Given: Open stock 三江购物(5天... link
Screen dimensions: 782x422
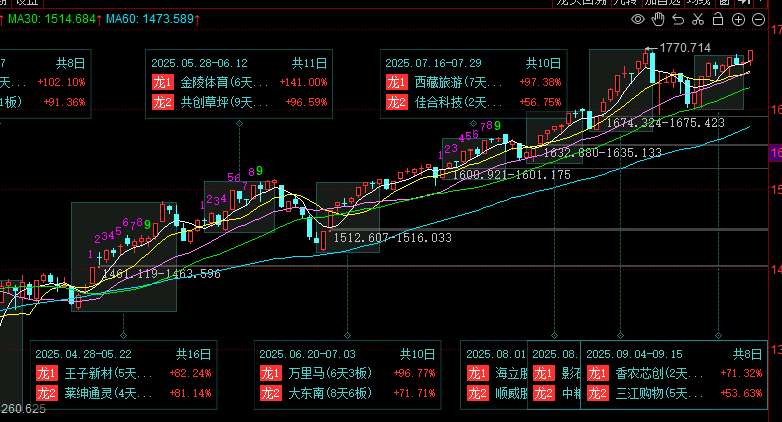Looking at the screenshot, I should (659, 393).
